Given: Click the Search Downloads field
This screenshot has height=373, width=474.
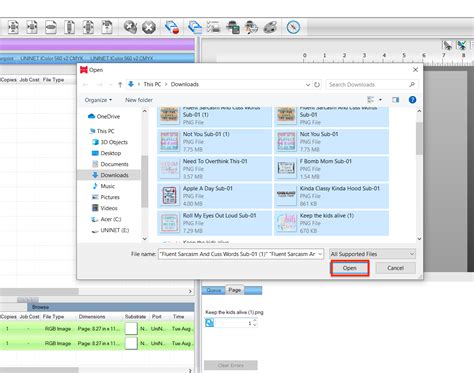Looking at the screenshot, I should (372, 85).
